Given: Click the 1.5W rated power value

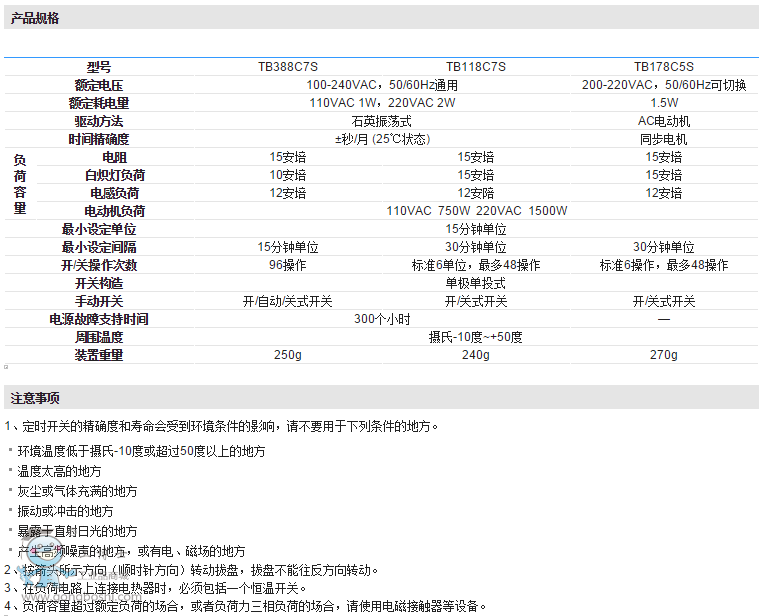Looking at the screenshot, I should pyautogui.click(x=664, y=103).
